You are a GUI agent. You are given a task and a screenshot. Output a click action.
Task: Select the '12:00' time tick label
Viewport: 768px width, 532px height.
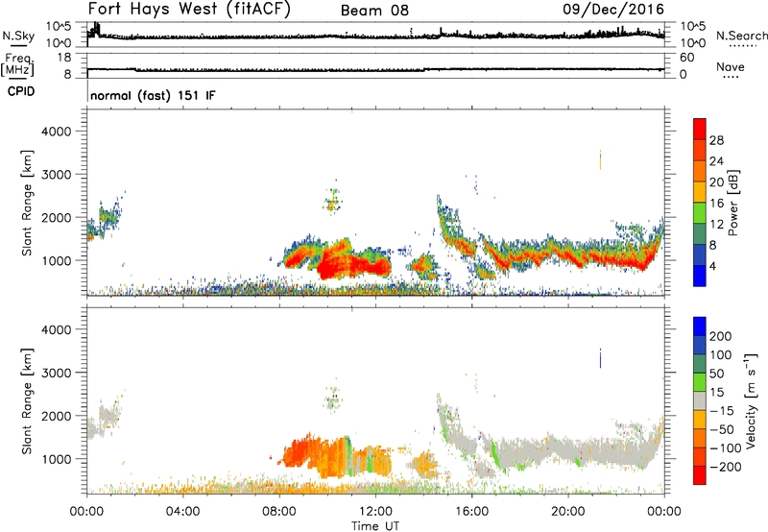pos(375,512)
